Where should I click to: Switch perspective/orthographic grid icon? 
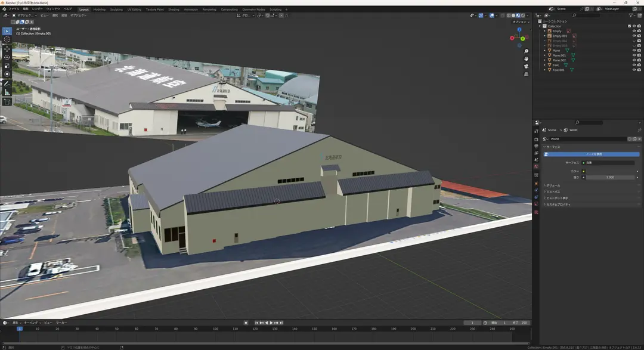(x=526, y=74)
